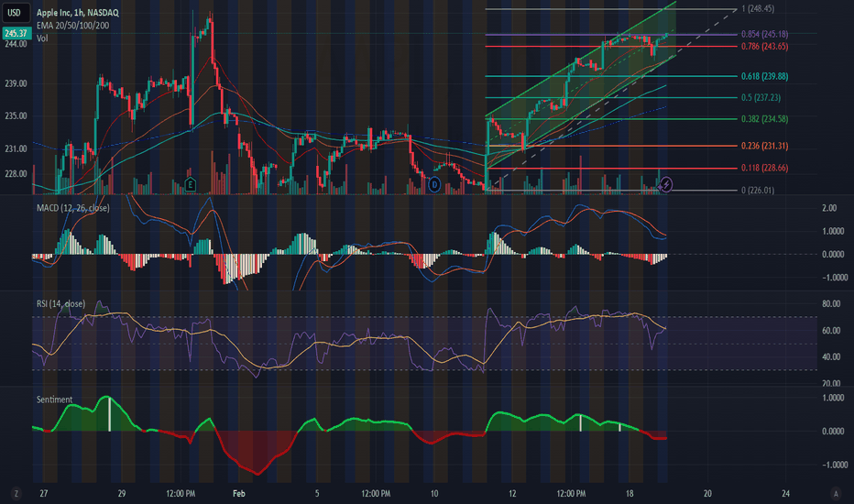Click Fib level label '0.236 (231.31)'
The height and width of the screenshot is (504, 854).
tap(765, 146)
